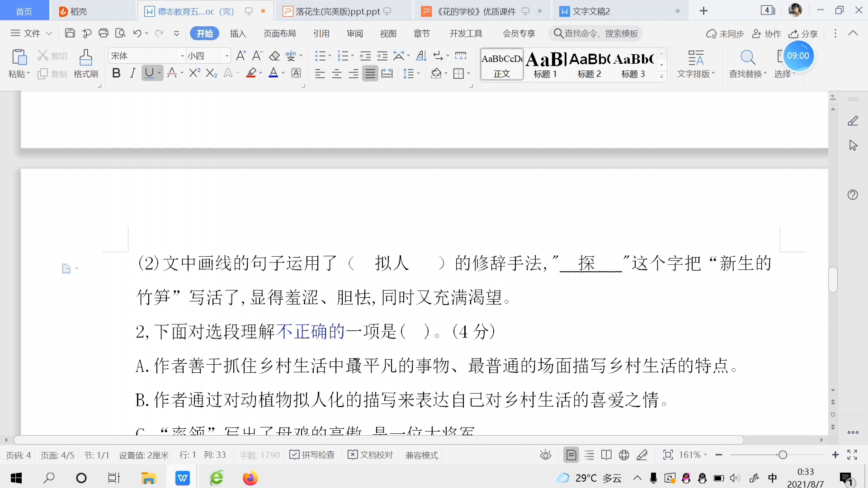The width and height of the screenshot is (868, 488).
Task: Open the 页面布局 Page Layout tab
Action: pos(279,33)
